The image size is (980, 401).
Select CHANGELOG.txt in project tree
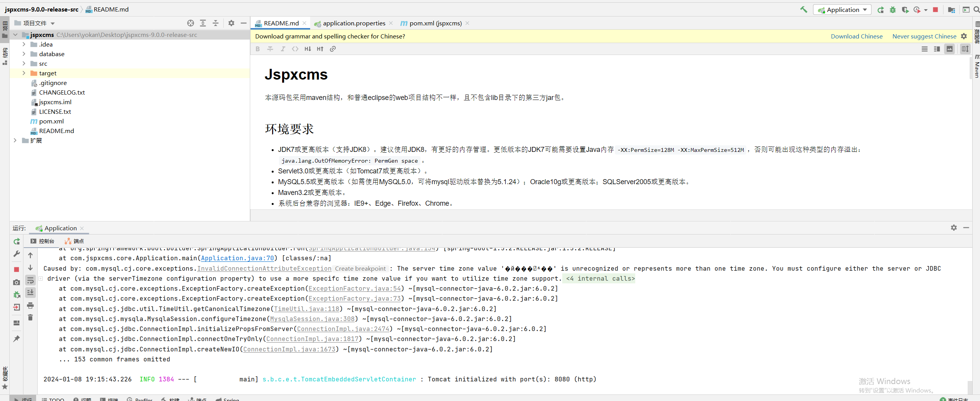(x=61, y=92)
